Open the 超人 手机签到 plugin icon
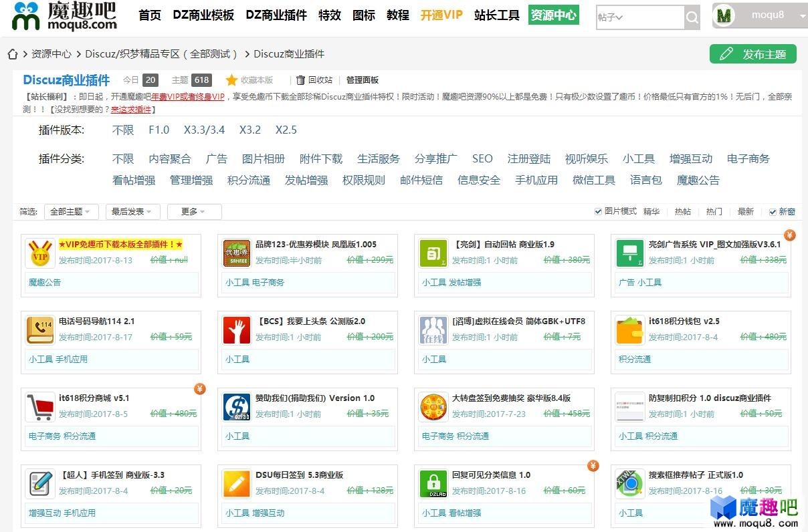This screenshot has height=532, width=808. pos(40,484)
